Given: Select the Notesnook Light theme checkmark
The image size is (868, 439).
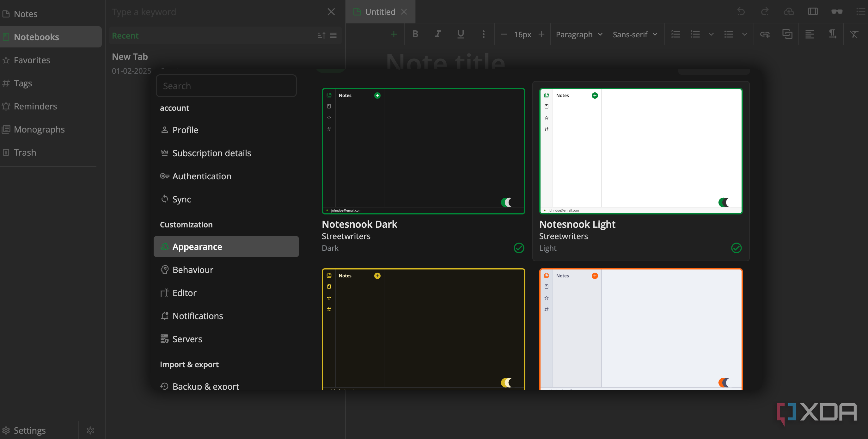Looking at the screenshot, I should (x=736, y=248).
